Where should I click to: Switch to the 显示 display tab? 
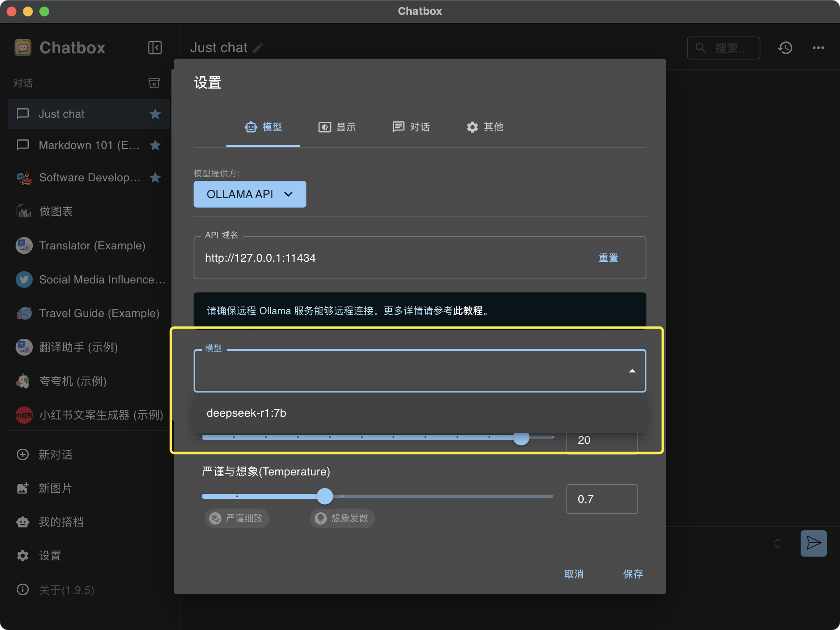337,127
